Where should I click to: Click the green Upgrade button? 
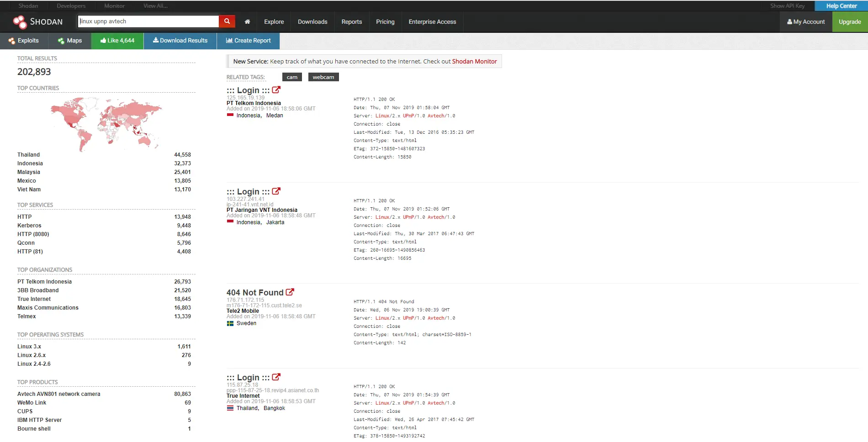(850, 22)
